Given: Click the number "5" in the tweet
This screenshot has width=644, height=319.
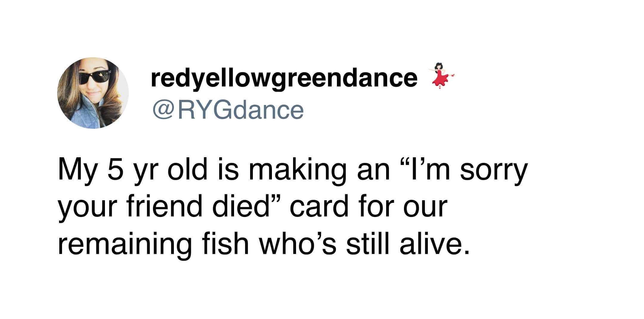Looking at the screenshot, I should pos(115,171).
